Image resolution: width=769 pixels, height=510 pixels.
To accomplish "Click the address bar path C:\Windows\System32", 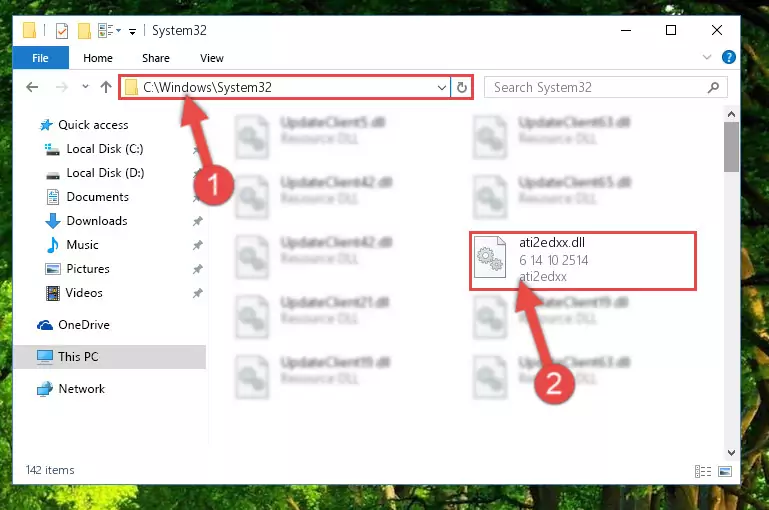I will pyautogui.click(x=207, y=87).
